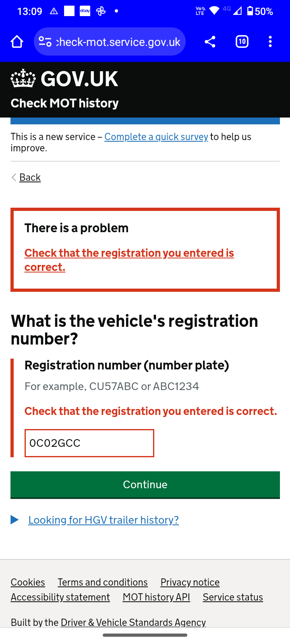Open the Cookies footer link
Screen dimensions: 290x644
click(28, 582)
